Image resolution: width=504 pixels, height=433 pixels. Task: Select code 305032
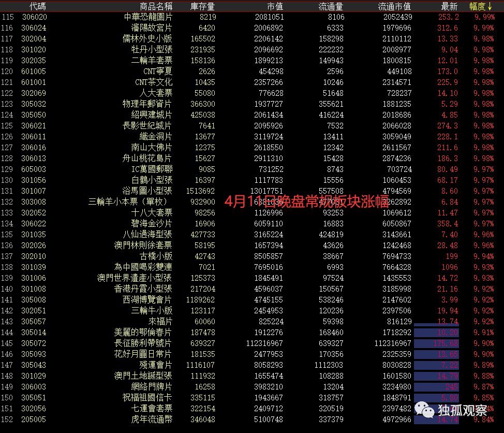pyautogui.click(x=34, y=104)
